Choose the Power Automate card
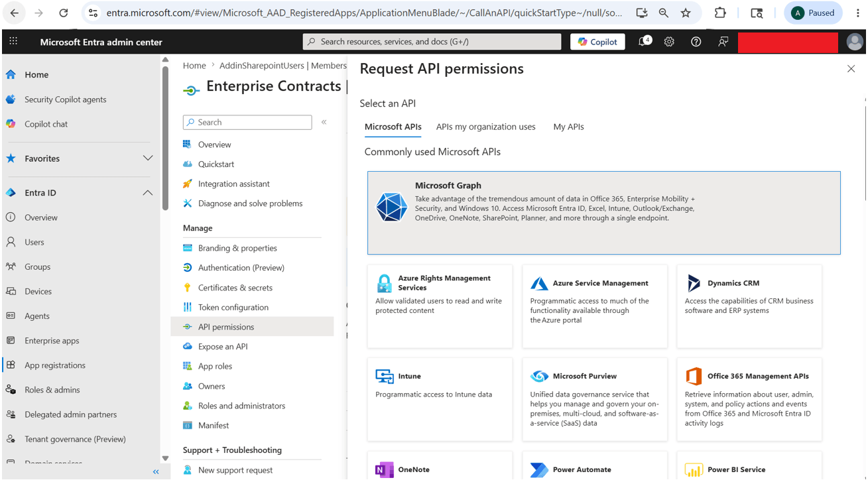Viewport: 868px width, 482px height. pos(595,466)
